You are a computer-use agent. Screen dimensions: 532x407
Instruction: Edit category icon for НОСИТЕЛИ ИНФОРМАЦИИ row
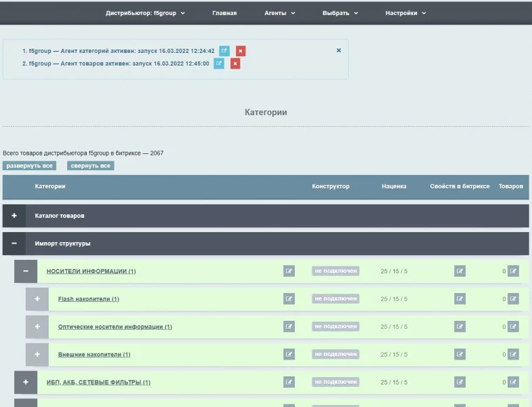click(289, 271)
